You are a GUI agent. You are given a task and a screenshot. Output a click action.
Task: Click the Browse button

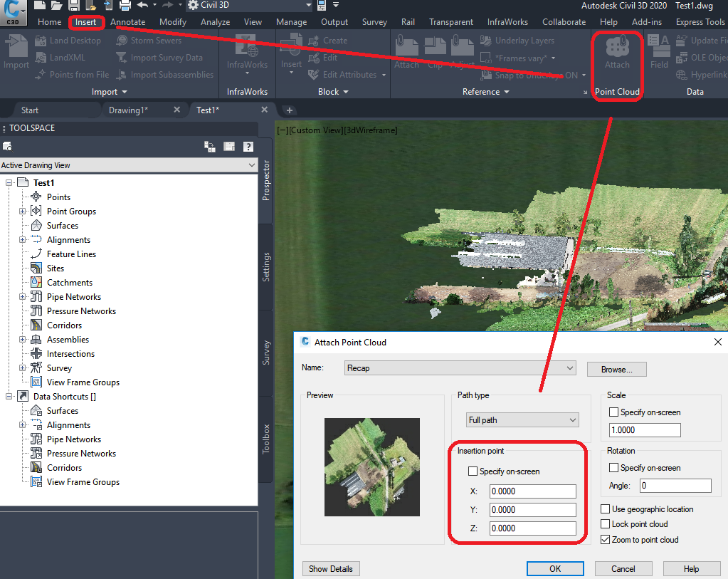(x=616, y=370)
